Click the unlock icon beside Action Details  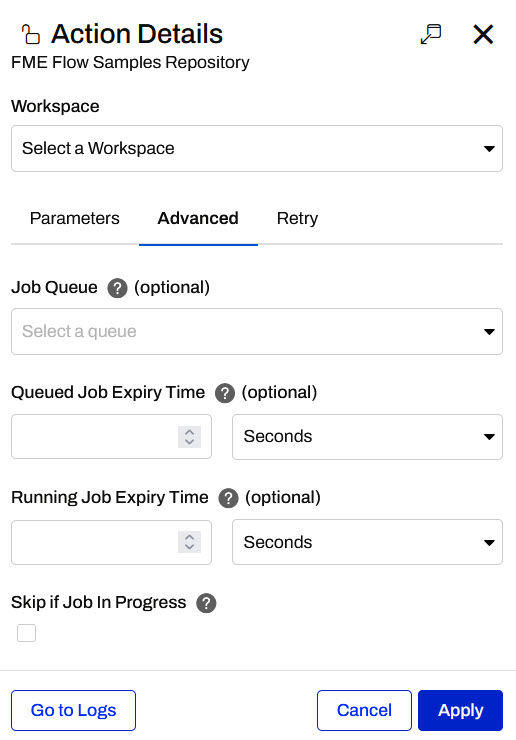click(31, 34)
